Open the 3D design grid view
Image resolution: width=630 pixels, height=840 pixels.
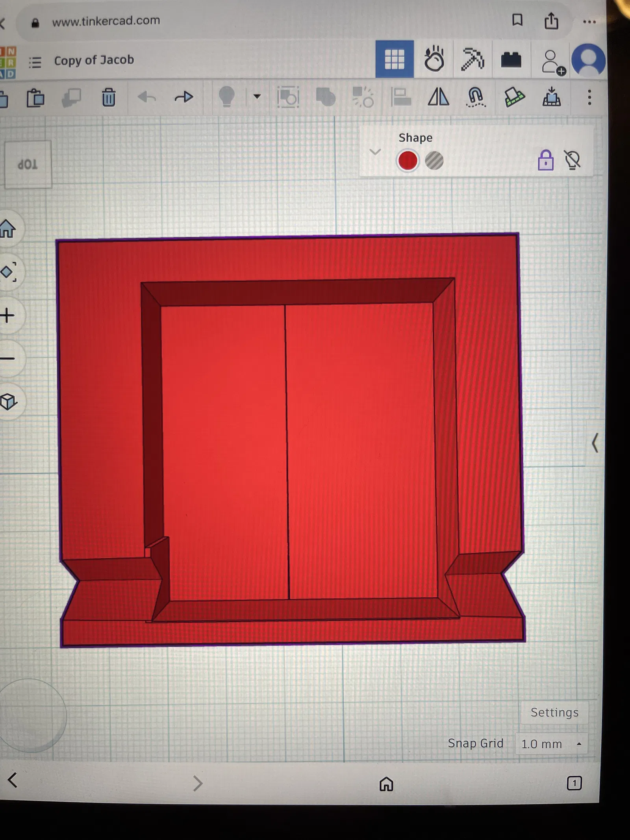click(394, 59)
